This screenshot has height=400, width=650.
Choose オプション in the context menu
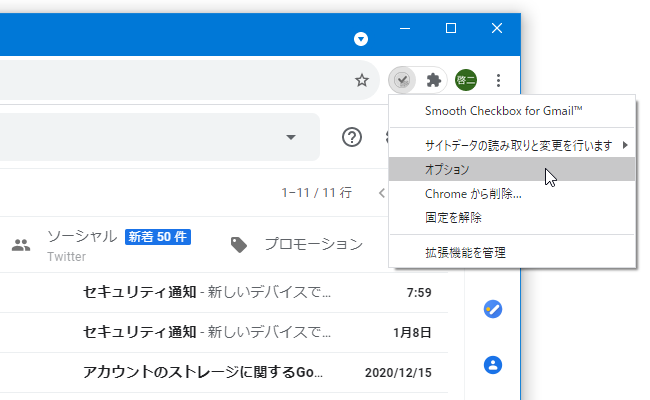click(512, 169)
